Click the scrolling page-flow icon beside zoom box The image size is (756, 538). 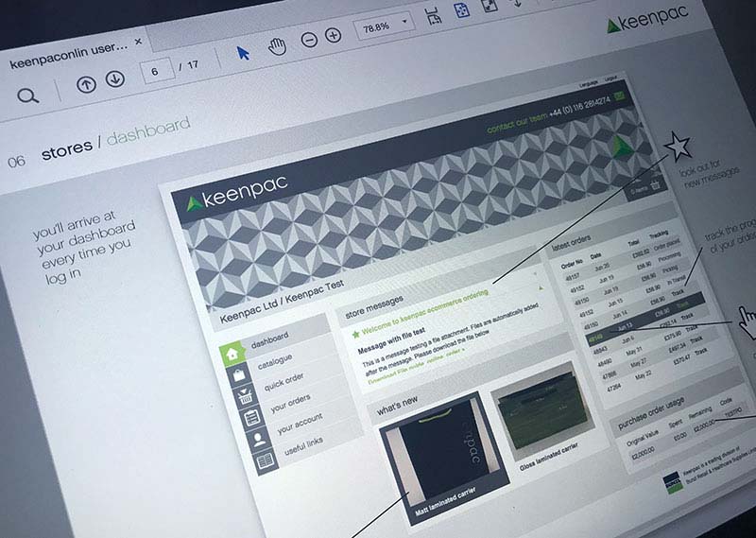434,16
